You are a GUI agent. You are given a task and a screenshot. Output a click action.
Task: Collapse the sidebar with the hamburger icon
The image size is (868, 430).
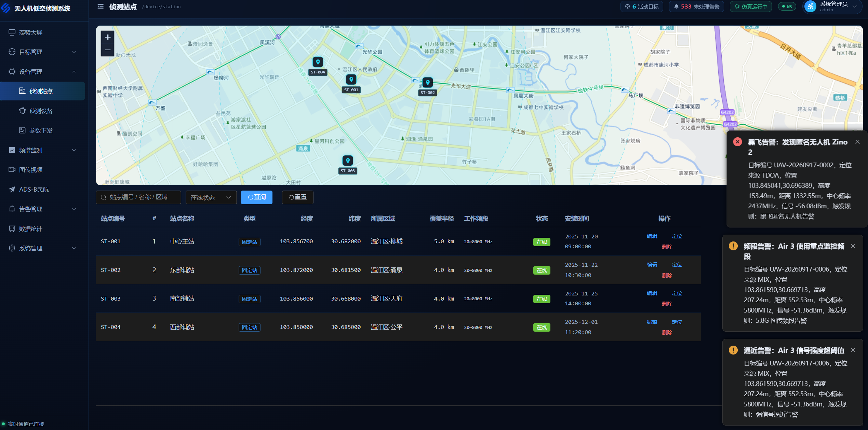click(101, 6)
